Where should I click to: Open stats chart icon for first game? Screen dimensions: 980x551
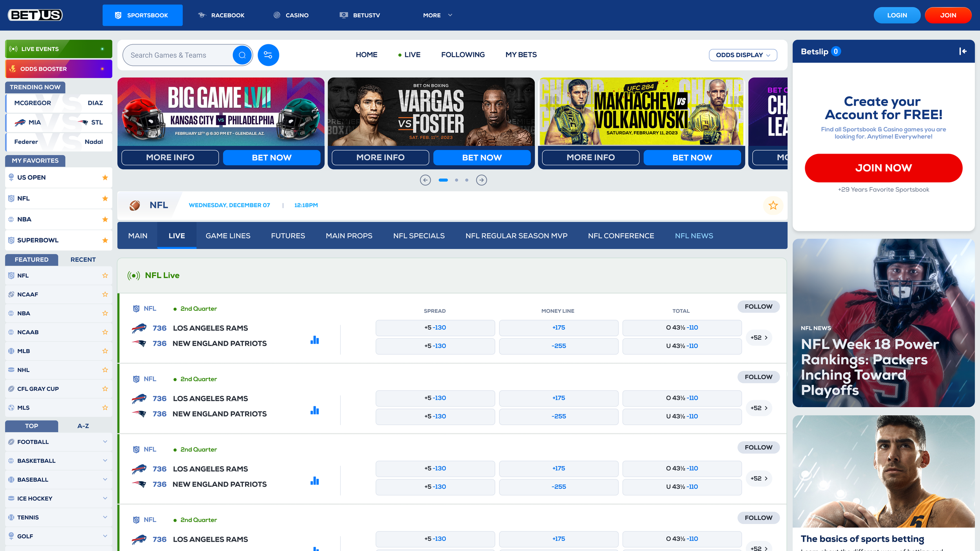[314, 340]
